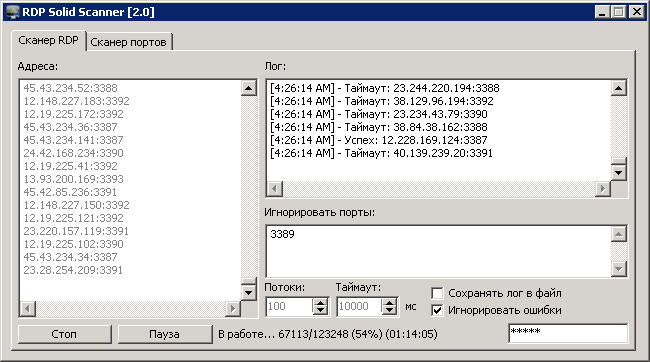Click ignore-ports box scroll down arrow
650x362 pixels.
point(618,269)
